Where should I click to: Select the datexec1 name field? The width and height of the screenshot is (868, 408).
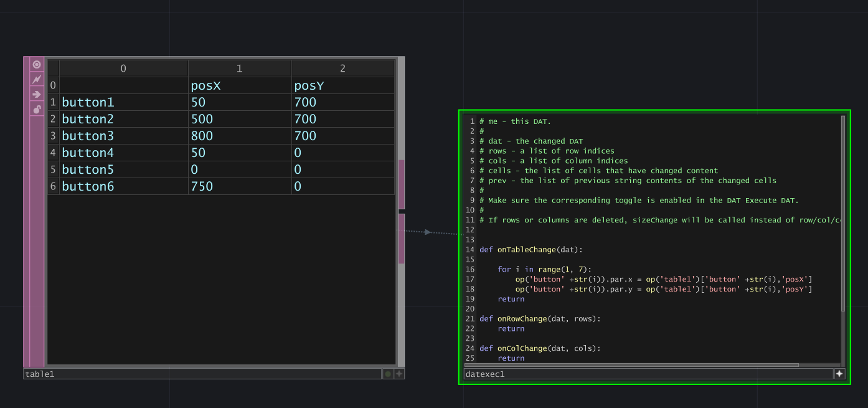click(x=648, y=374)
